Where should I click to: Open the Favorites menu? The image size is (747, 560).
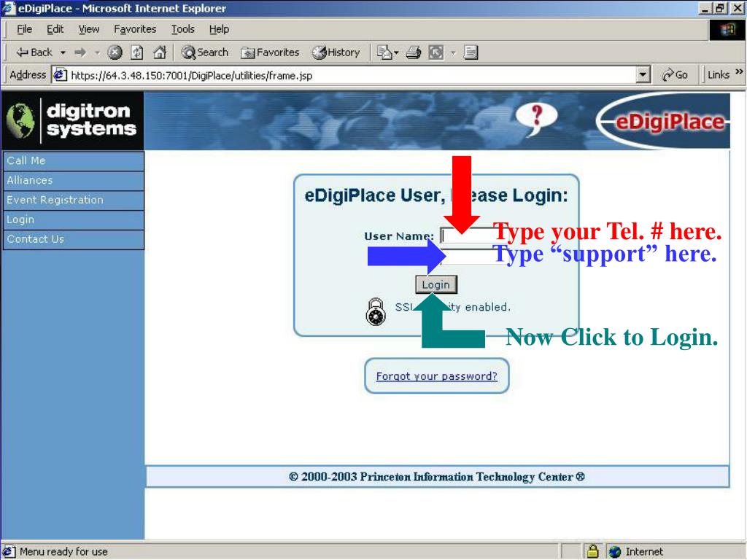(x=135, y=29)
